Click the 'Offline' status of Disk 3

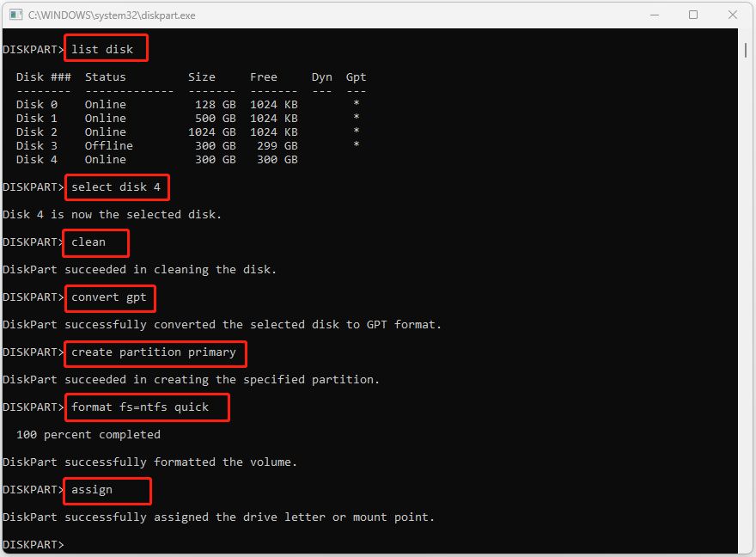tap(109, 145)
